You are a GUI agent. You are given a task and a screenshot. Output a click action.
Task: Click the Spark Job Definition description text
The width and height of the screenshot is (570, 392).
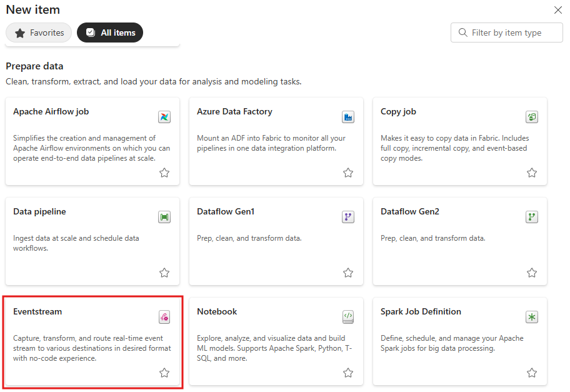(x=452, y=343)
